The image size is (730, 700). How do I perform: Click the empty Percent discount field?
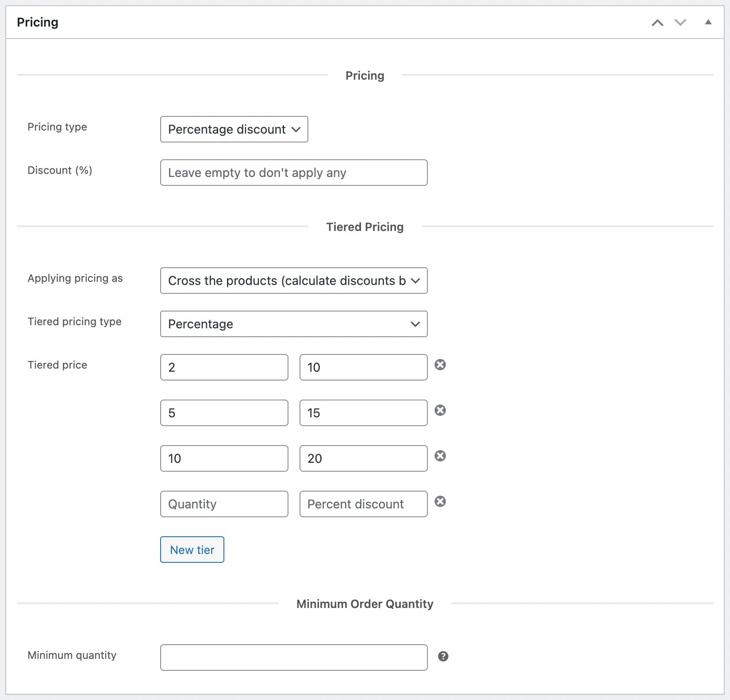(x=363, y=504)
